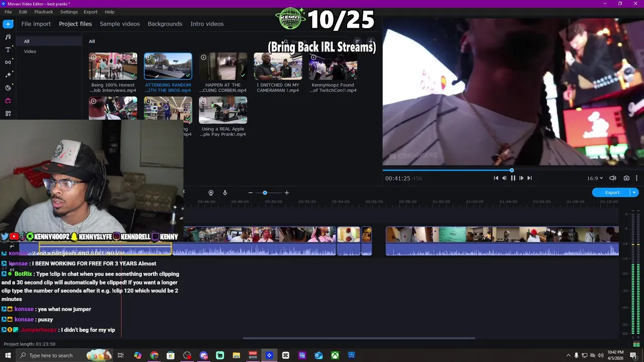Open the Stickers elements panel
644x362 pixels.
8,88
